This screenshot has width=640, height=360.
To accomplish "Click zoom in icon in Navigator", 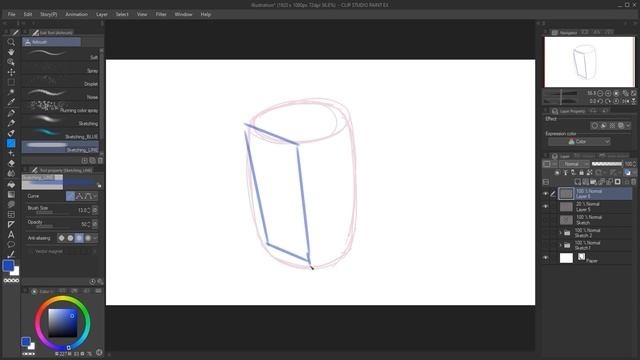I will (608, 93).
